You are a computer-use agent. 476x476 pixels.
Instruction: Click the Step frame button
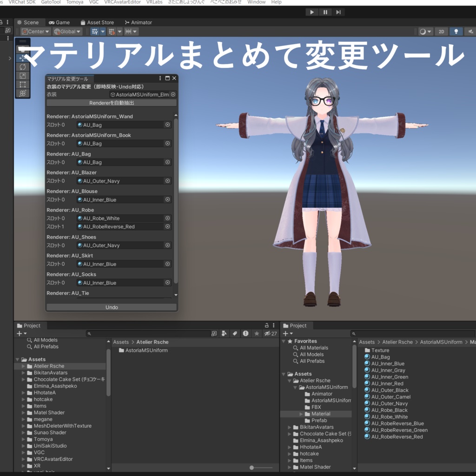point(338,12)
